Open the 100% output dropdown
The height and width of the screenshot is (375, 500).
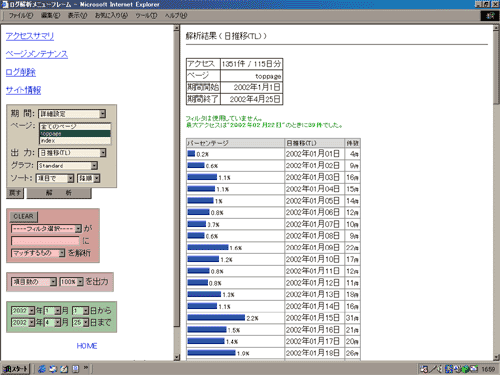(x=71, y=282)
